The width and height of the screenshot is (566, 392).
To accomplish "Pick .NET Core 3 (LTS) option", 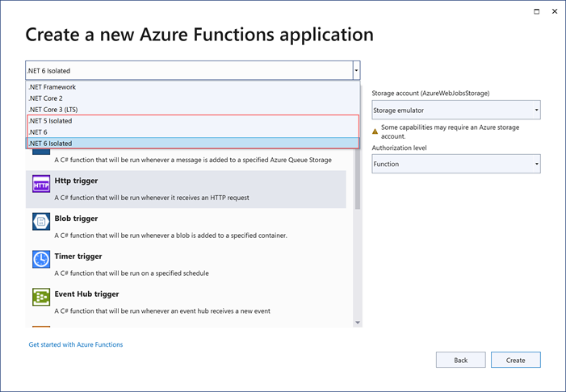I will coord(53,110).
